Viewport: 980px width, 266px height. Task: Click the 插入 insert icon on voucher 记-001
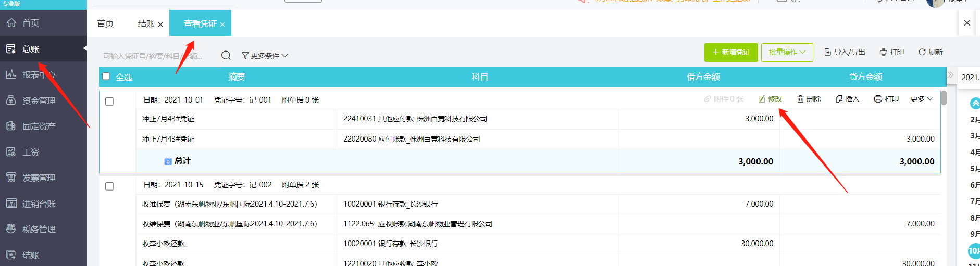[x=839, y=99]
